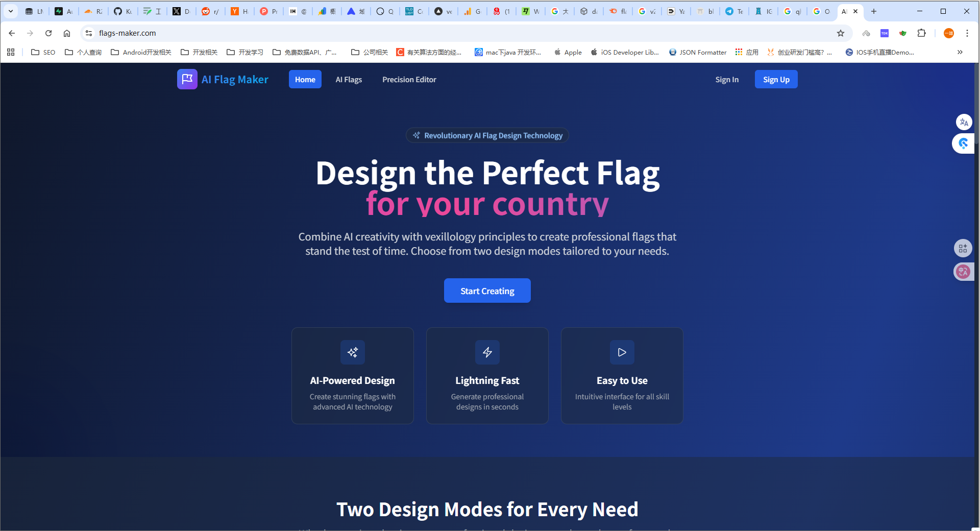
Task: Click the Start Creating button
Action: coord(487,291)
